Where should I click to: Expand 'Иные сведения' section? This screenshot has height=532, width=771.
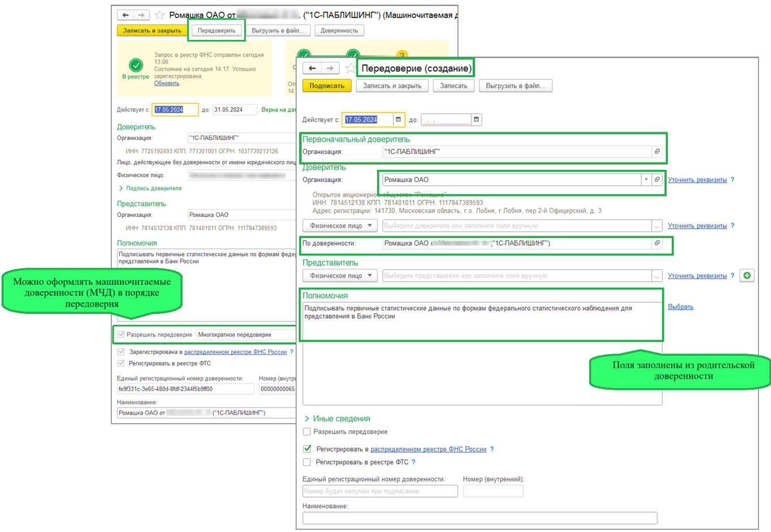coord(337,419)
